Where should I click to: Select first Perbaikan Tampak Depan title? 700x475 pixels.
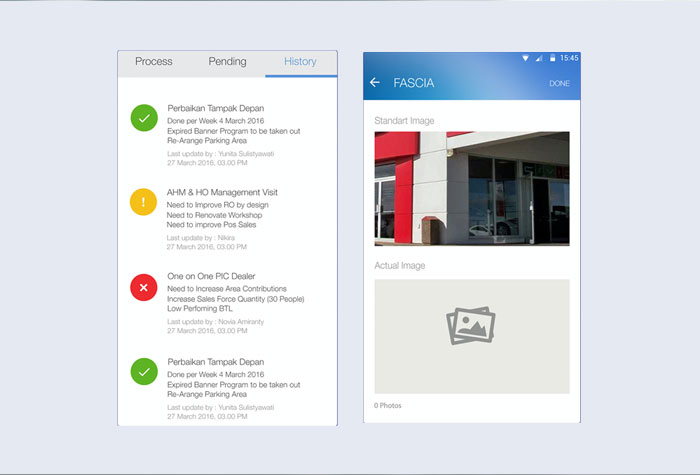pyautogui.click(x=215, y=108)
